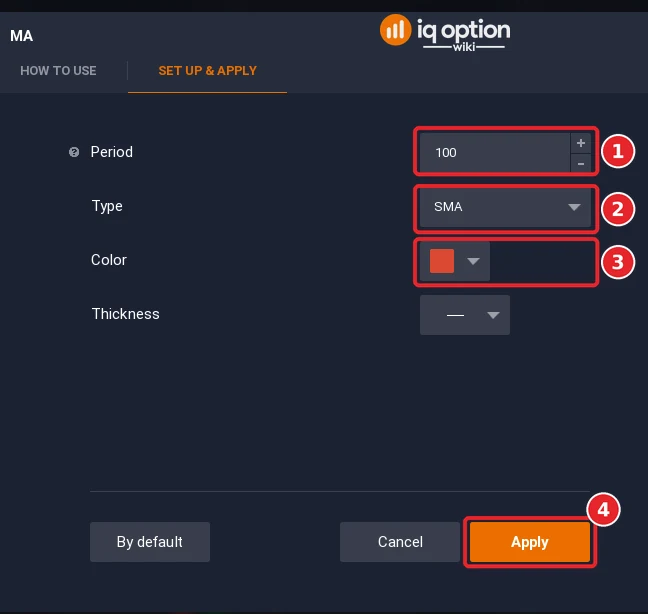This screenshot has height=614, width=648.
Task: Open the Type dropdown showing SMA
Action: 505,207
